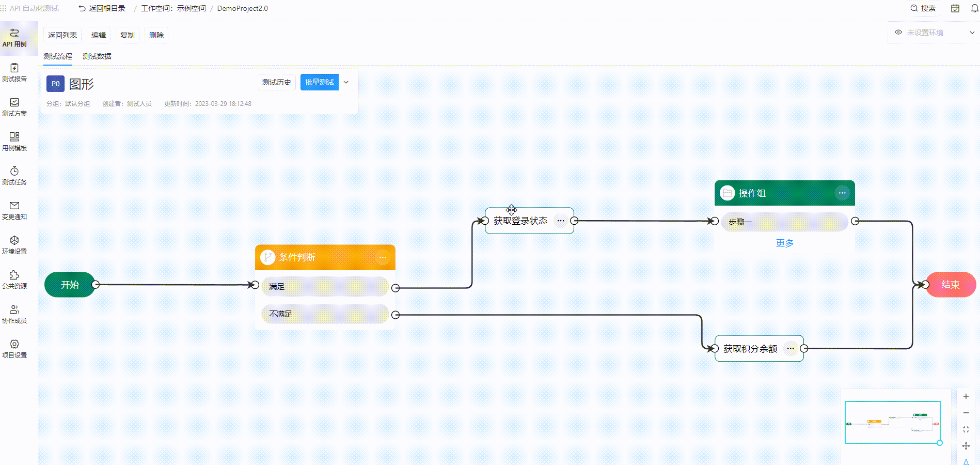The image size is (980, 465).
Task: Open 测试方案 sidebar section
Action: [14, 107]
